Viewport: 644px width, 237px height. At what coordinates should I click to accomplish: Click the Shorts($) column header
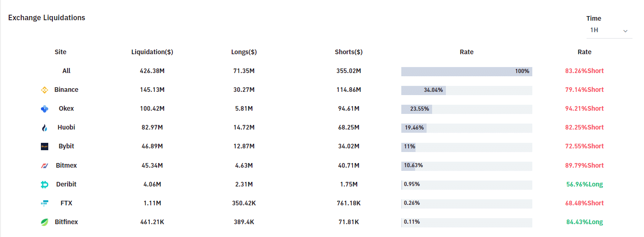coord(348,52)
